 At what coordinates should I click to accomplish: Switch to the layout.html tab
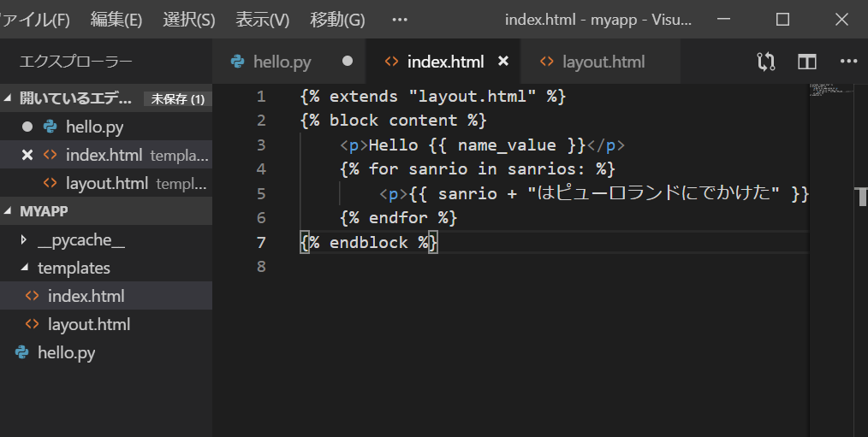click(x=603, y=62)
